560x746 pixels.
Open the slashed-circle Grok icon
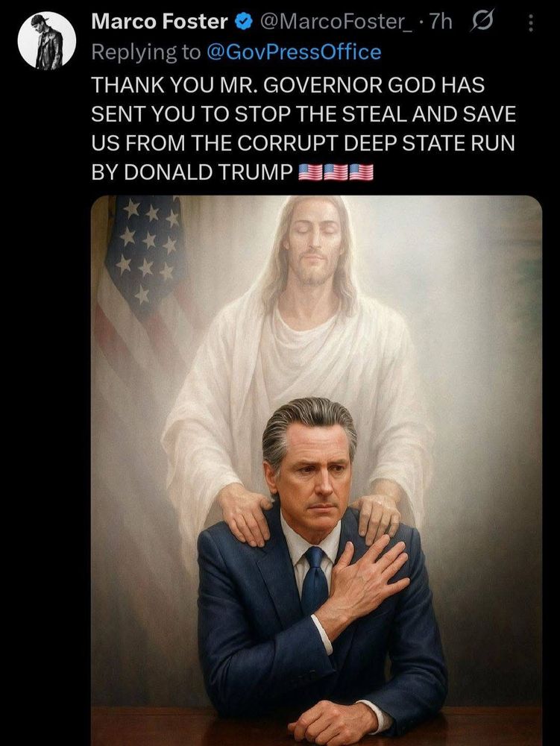(x=482, y=22)
